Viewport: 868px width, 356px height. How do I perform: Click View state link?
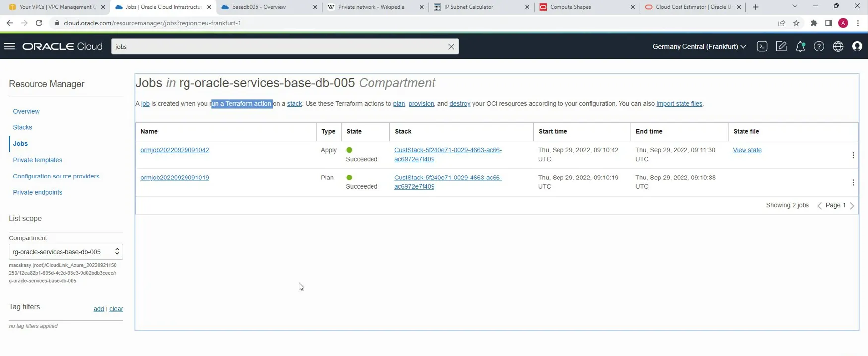click(x=747, y=150)
